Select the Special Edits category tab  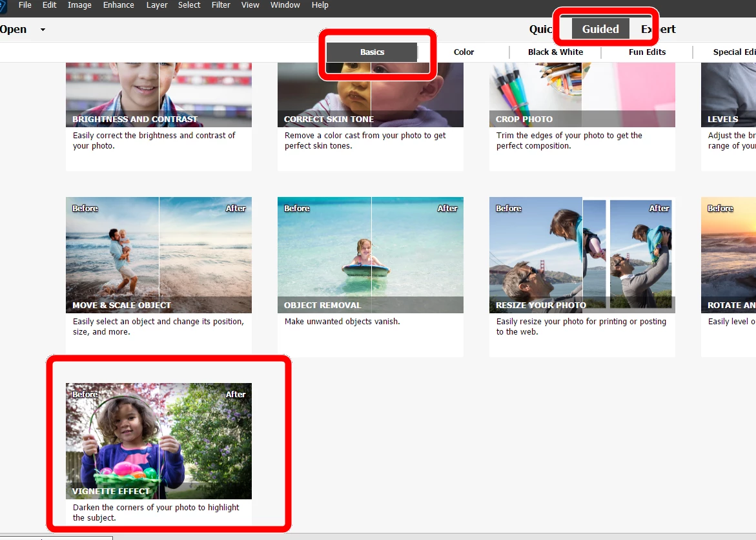click(x=734, y=52)
